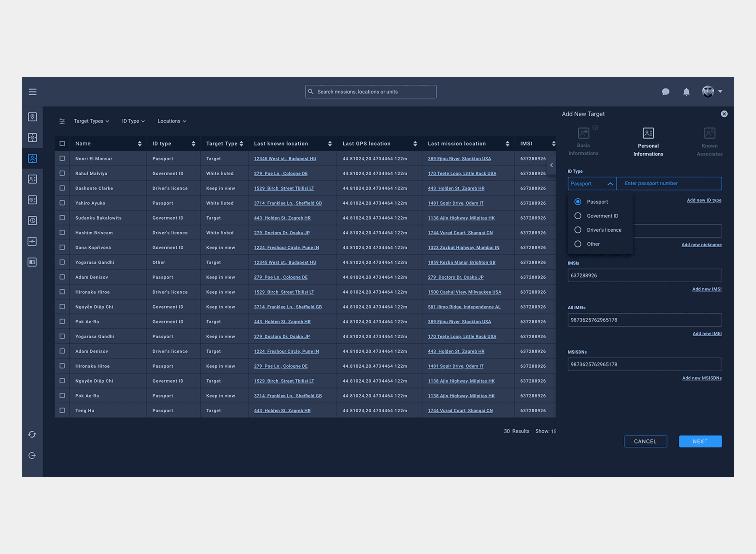This screenshot has height=554, width=756.
Task: Open the notifications bell icon
Action: click(x=686, y=92)
